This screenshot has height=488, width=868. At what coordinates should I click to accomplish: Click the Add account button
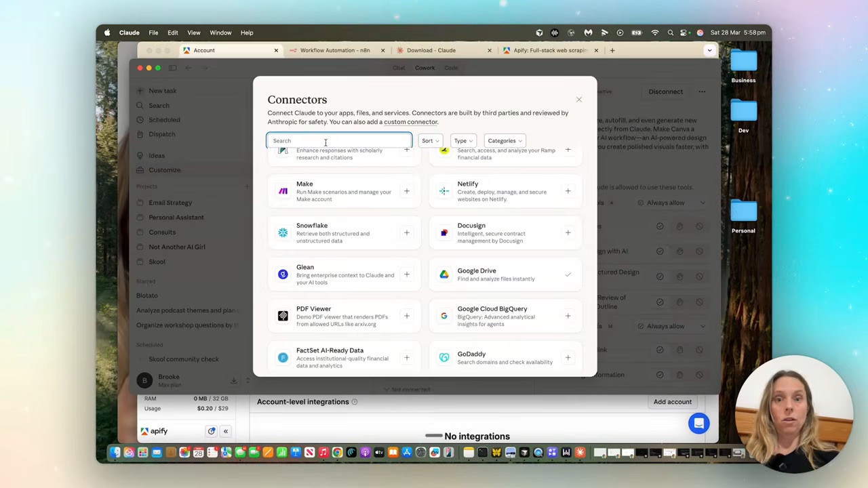click(673, 402)
